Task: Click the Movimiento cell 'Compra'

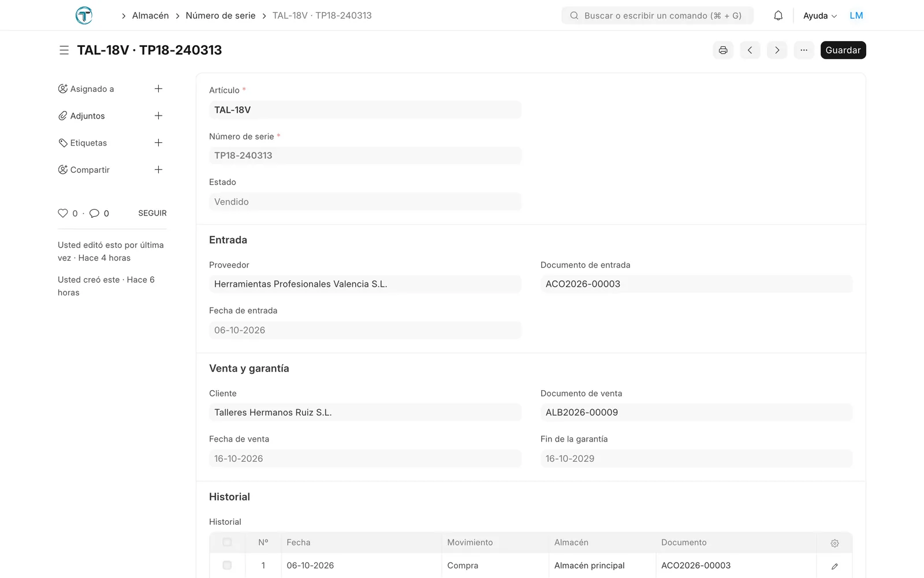Action: 495,565
